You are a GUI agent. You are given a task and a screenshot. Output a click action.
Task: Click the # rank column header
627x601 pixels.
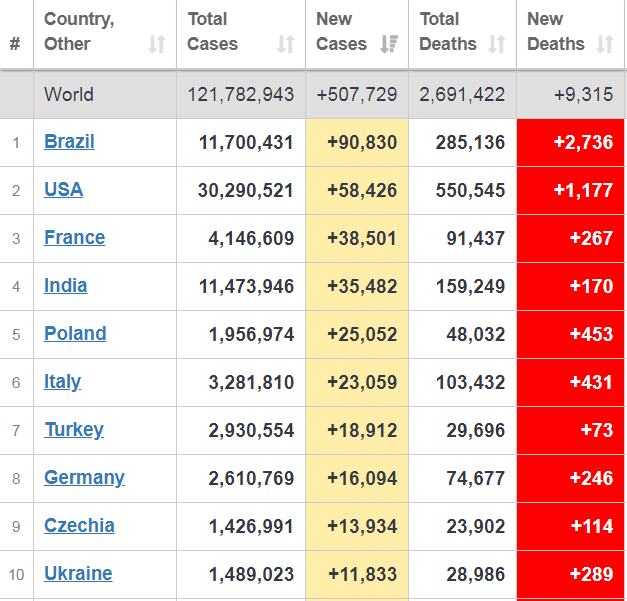tap(15, 44)
